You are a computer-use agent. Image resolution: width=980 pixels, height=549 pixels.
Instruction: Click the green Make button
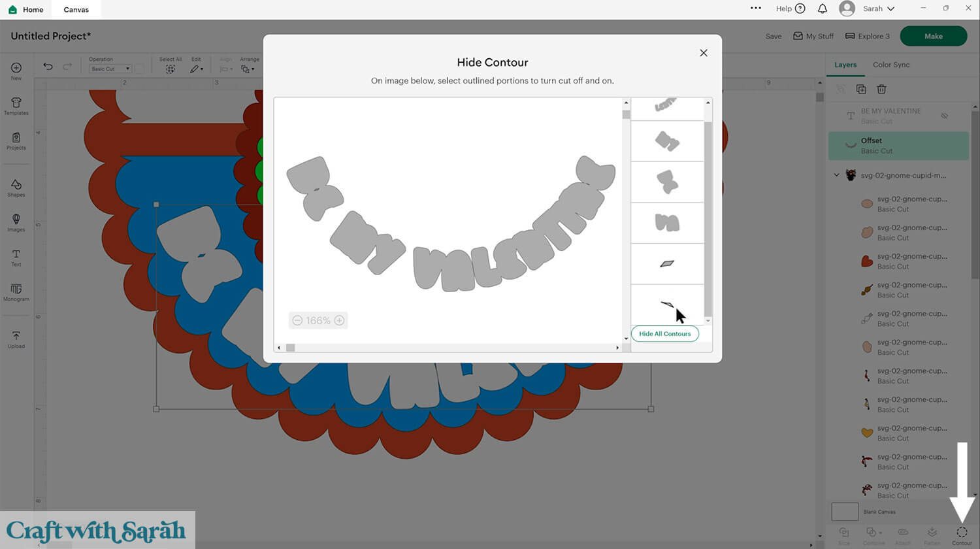coord(933,36)
